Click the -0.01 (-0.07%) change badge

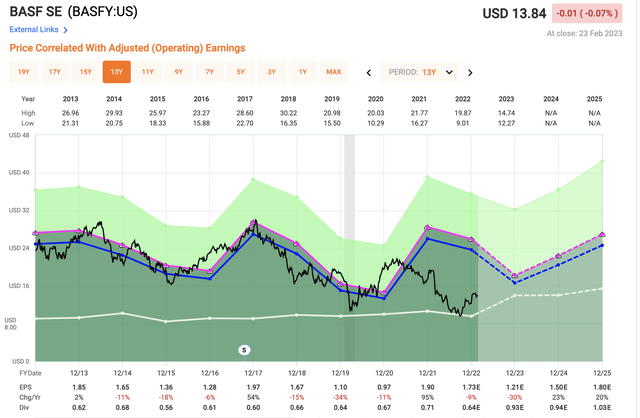(587, 13)
